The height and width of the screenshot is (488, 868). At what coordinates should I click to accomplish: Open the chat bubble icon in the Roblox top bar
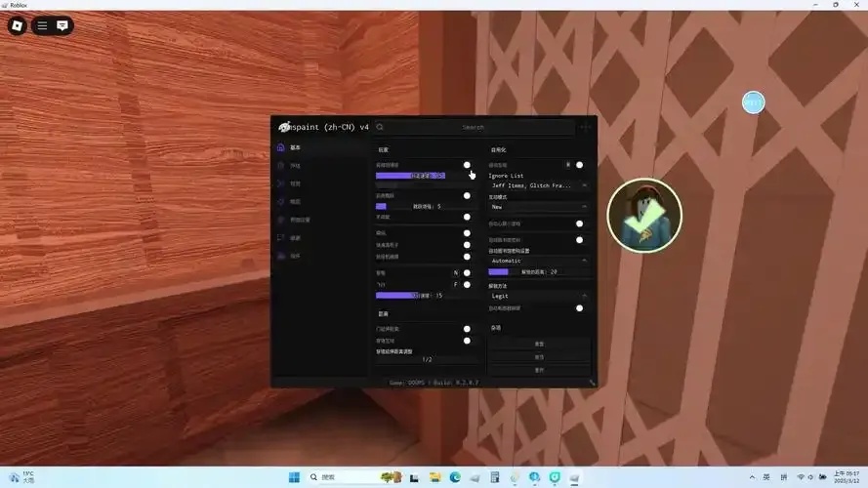pos(62,25)
